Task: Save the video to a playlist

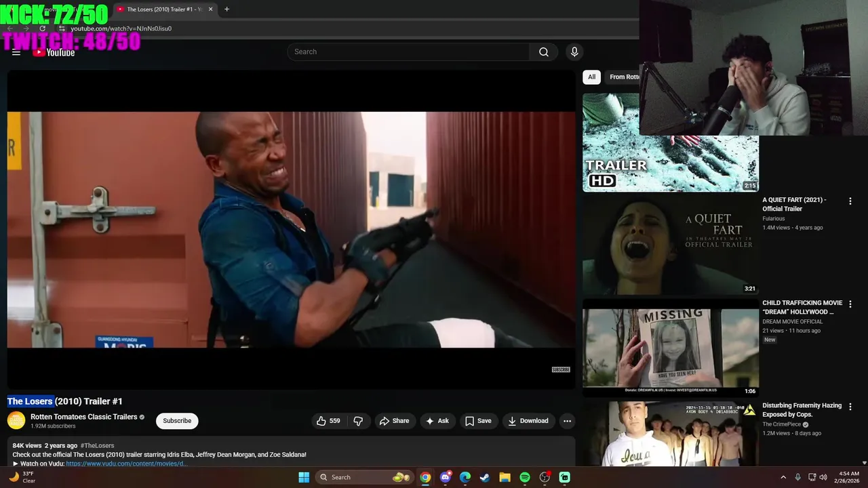Action: point(478,421)
